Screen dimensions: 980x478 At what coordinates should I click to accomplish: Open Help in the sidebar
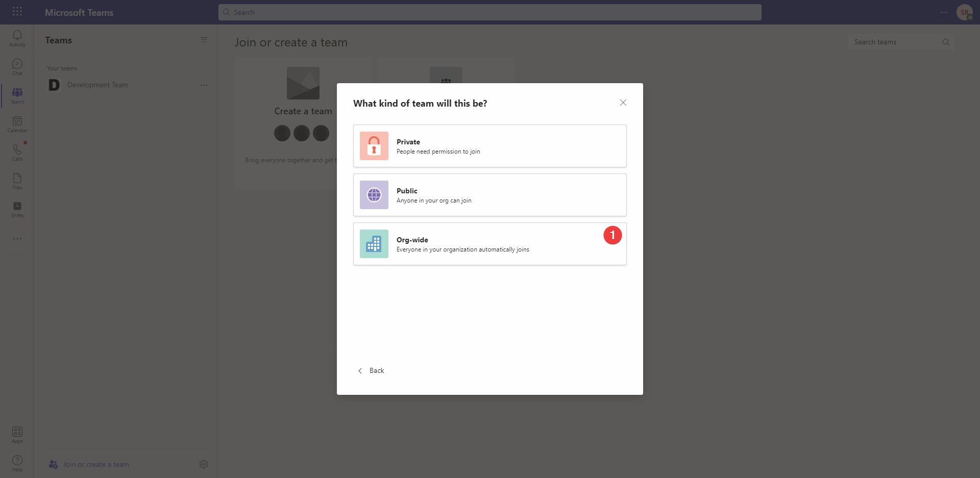(17, 464)
